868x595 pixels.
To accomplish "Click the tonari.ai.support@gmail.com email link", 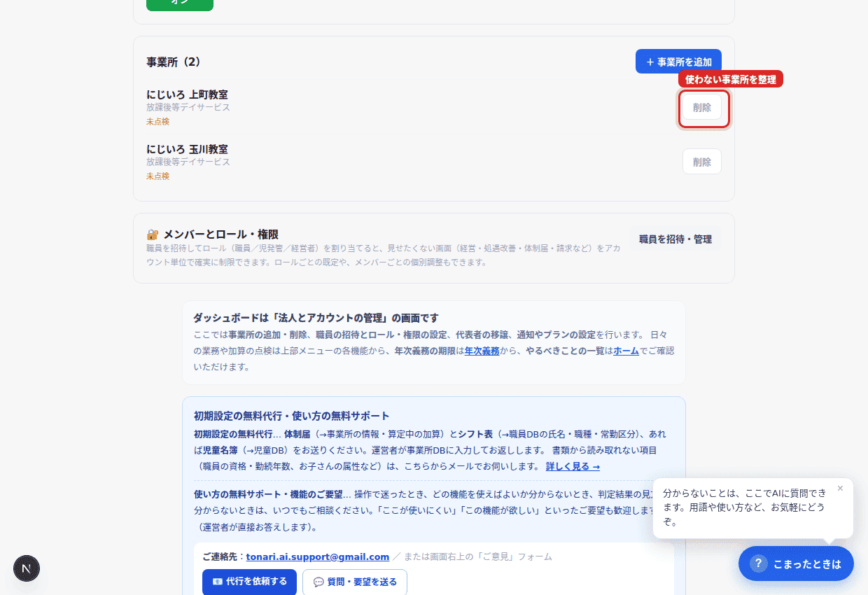I will pos(318,556).
